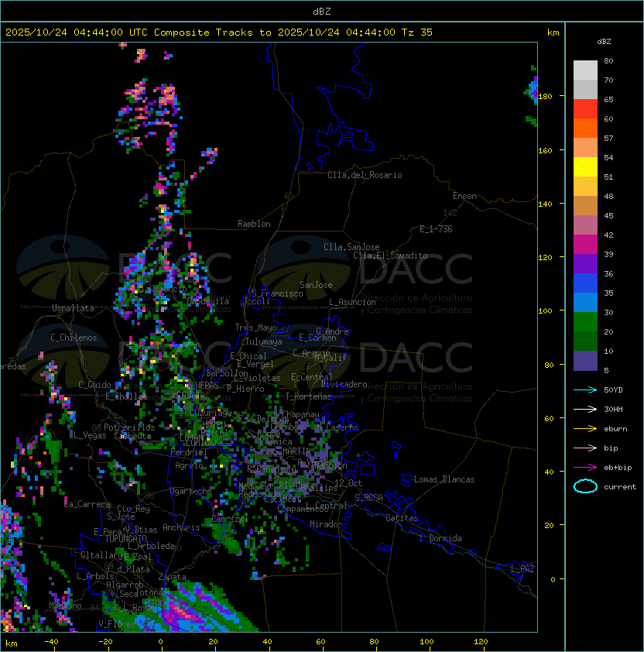The image size is (644, 652).
Task: Click the 'Lomas_Blancas' map label
Action: pos(444,479)
